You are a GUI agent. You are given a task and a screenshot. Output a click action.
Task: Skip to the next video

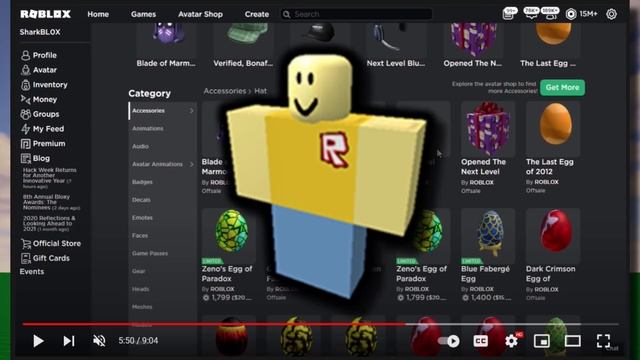coord(69,341)
